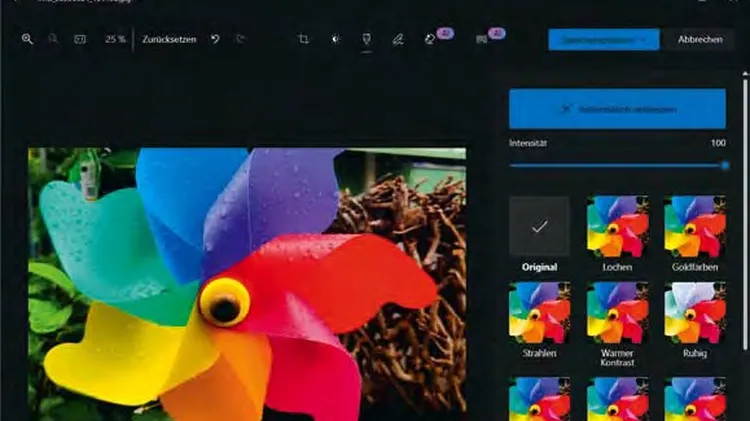Set the Intensität slider handle
The image size is (750, 421).
725,166
